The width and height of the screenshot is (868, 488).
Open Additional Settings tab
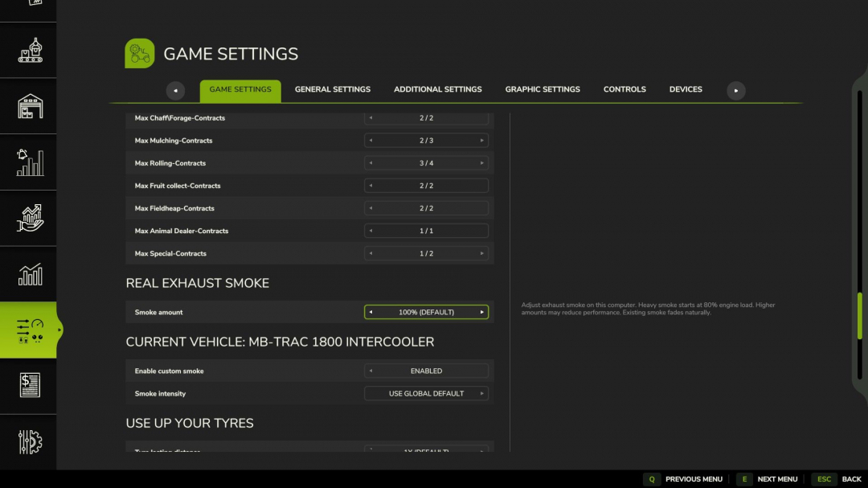(437, 89)
